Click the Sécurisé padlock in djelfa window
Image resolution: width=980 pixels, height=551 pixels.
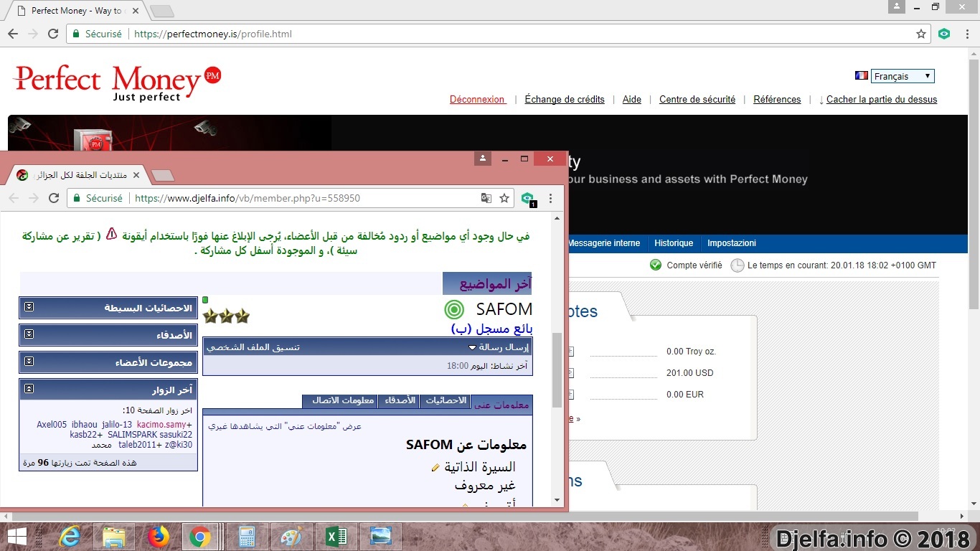(x=77, y=198)
